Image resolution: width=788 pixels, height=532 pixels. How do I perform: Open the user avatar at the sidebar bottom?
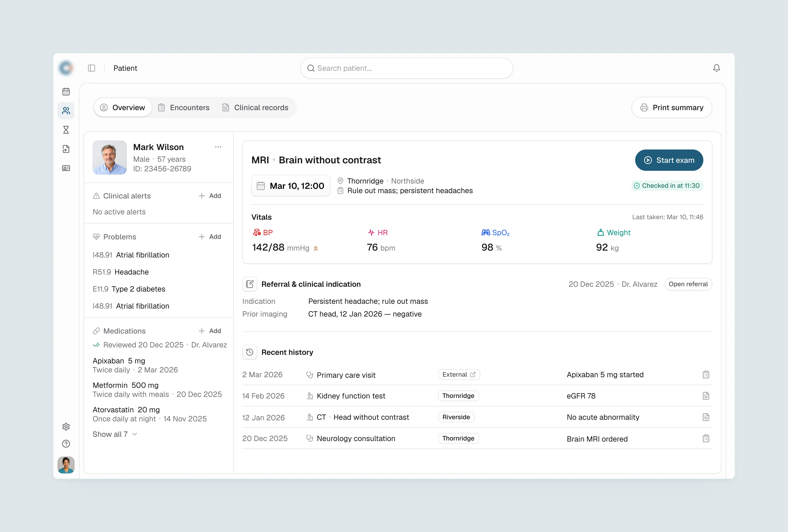[x=66, y=465]
